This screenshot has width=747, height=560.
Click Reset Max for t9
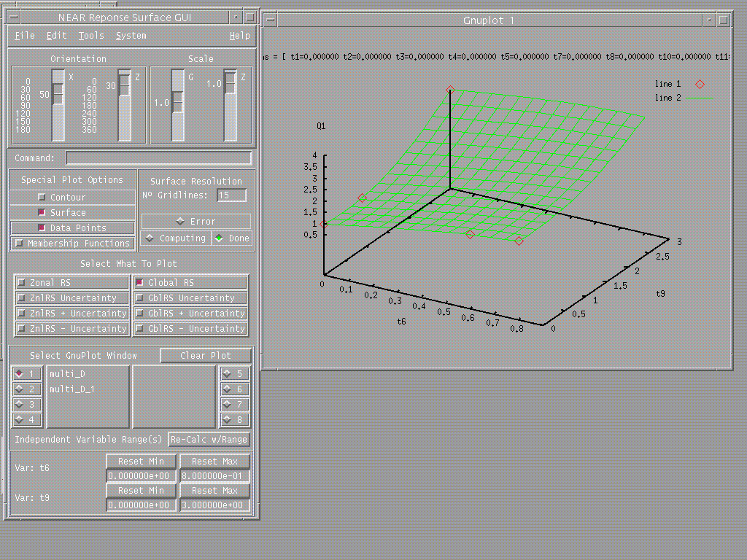tap(215, 491)
